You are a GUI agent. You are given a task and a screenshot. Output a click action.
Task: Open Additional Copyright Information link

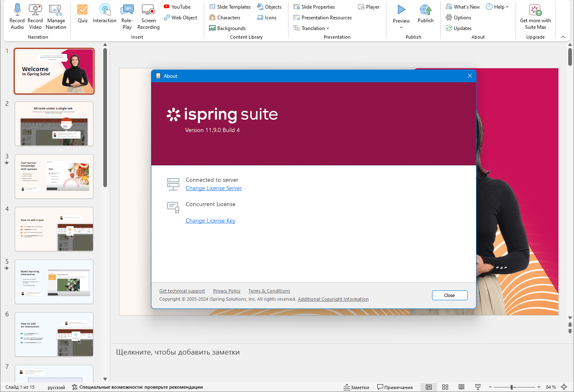pyautogui.click(x=333, y=299)
